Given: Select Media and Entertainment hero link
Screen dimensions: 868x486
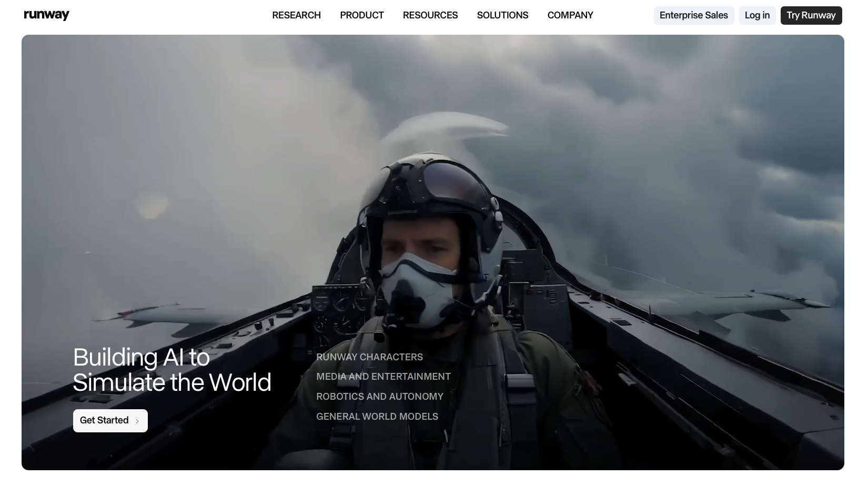Looking at the screenshot, I should [x=383, y=377].
